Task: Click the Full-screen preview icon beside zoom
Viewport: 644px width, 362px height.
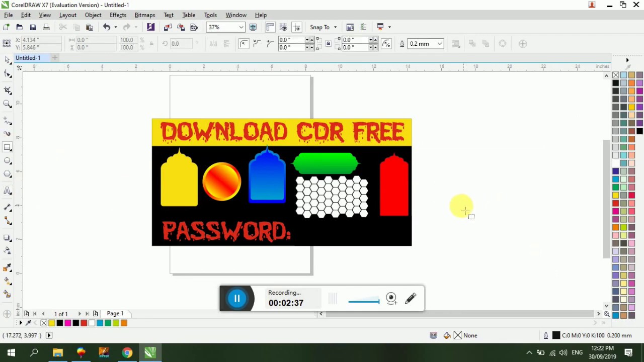Action: 253,27
